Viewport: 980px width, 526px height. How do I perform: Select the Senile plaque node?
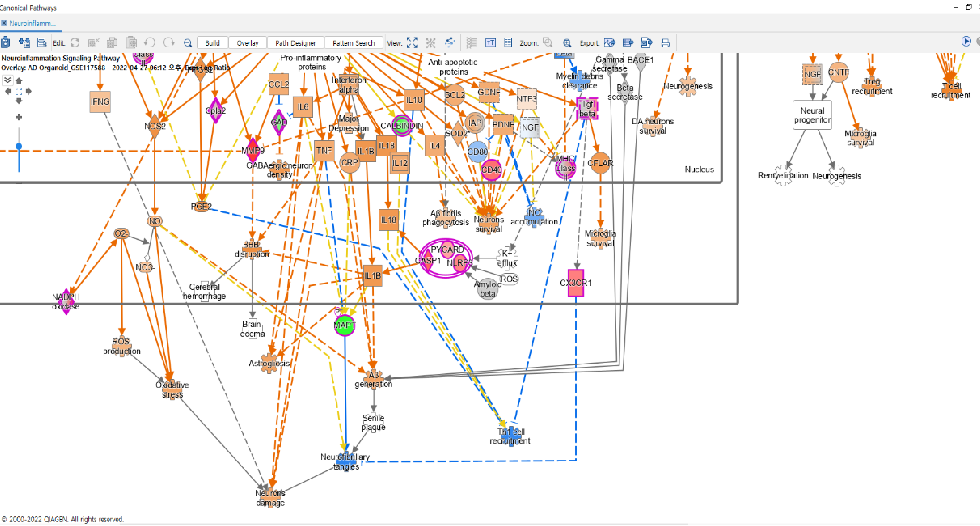373,422
